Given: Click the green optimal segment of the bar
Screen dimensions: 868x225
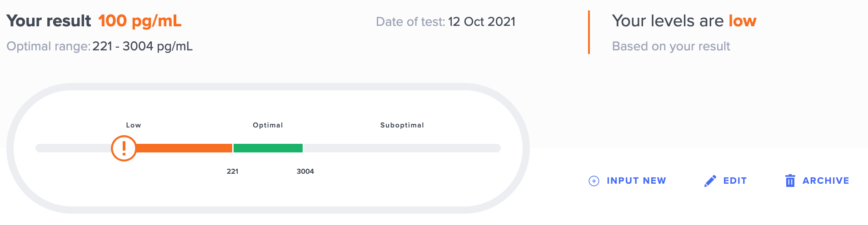Looking at the screenshot, I should click(x=268, y=148).
